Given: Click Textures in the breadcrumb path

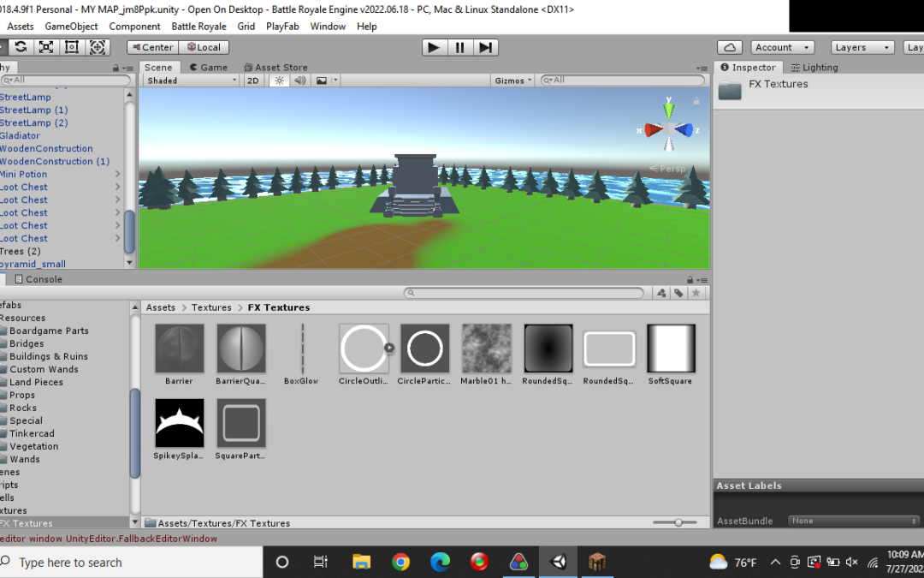Looking at the screenshot, I should 211,307.
